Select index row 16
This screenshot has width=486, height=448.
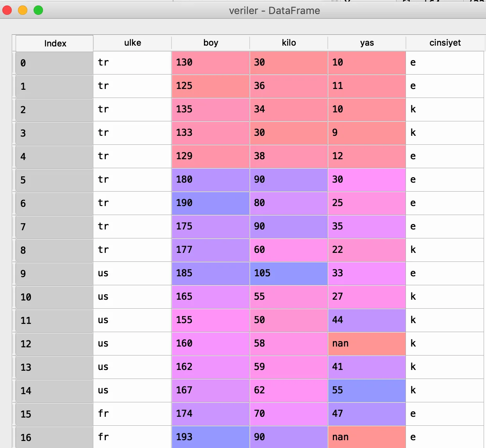54,437
